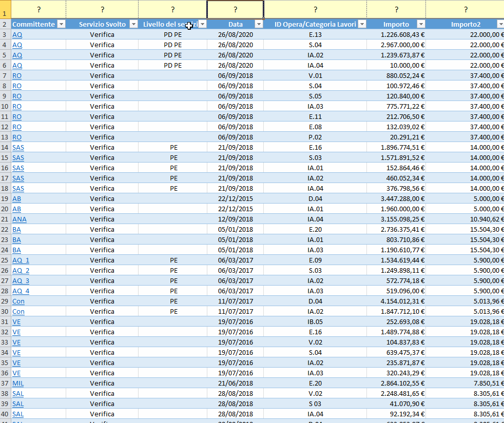The height and width of the screenshot is (423, 504).
Task: Select the cell with 1.226.608,43 €
Action: click(396, 35)
